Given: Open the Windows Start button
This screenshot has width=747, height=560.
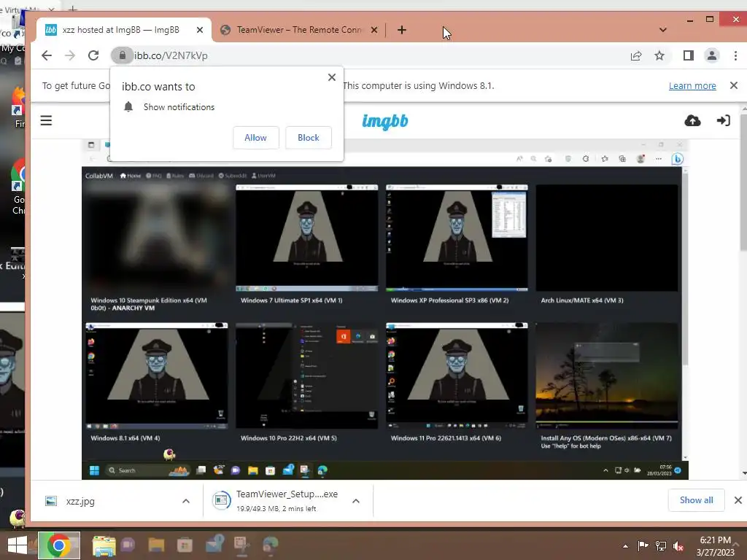Looking at the screenshot, I should click(x=18, y=545).
